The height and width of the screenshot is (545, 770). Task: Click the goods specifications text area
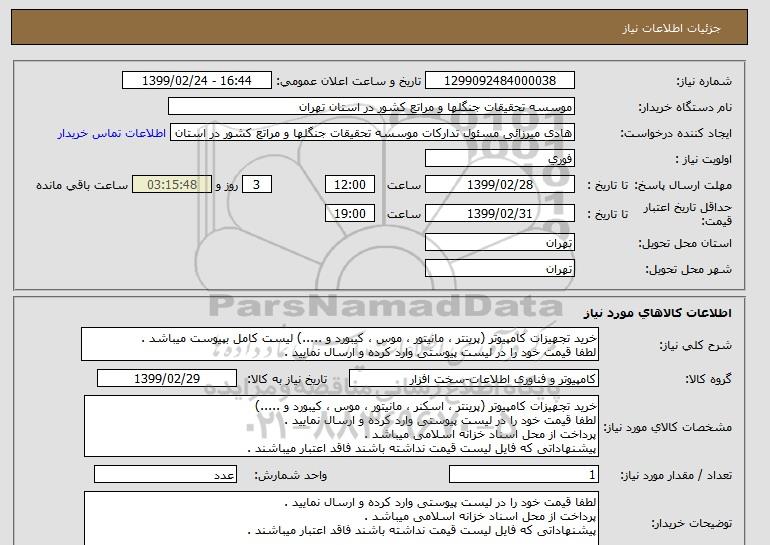pos(341,426)
